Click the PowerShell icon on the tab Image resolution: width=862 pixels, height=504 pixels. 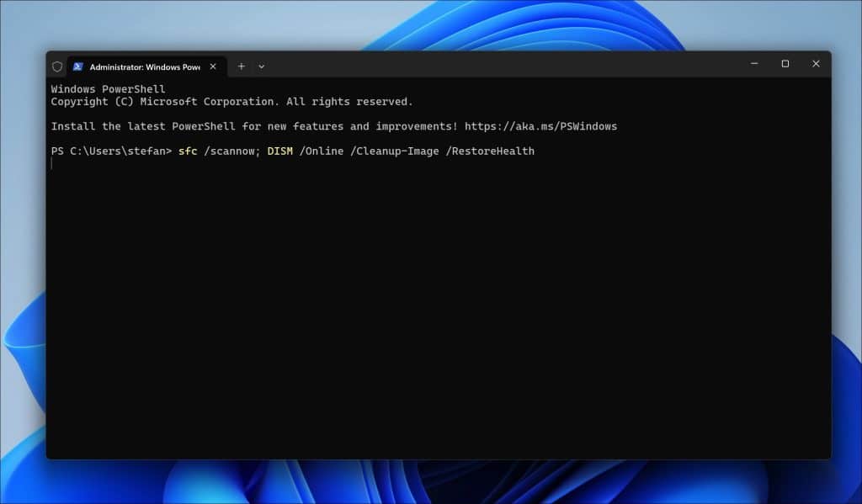77,66
